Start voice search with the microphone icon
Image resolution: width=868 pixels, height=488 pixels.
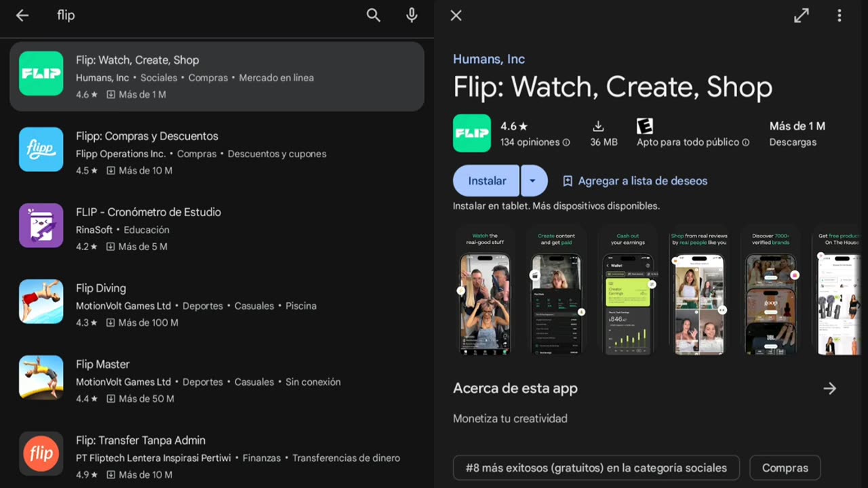click(412, 16)
